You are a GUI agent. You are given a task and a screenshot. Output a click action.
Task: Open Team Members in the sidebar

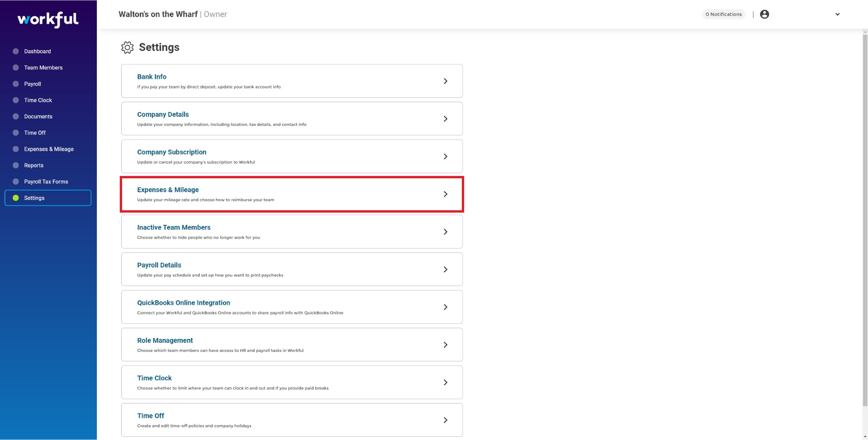[x=43, y=68]
